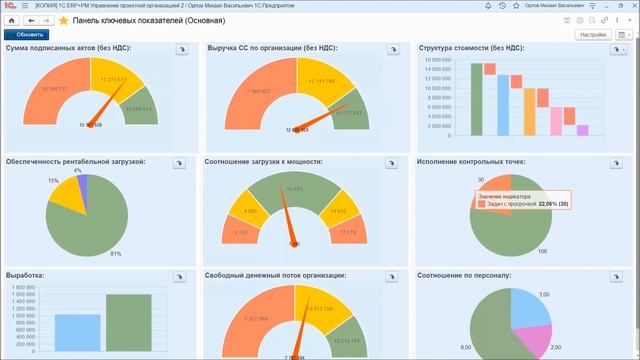Select the blue bar in Выработка chart
640x360 pixels.
click(x=78, y=333)
